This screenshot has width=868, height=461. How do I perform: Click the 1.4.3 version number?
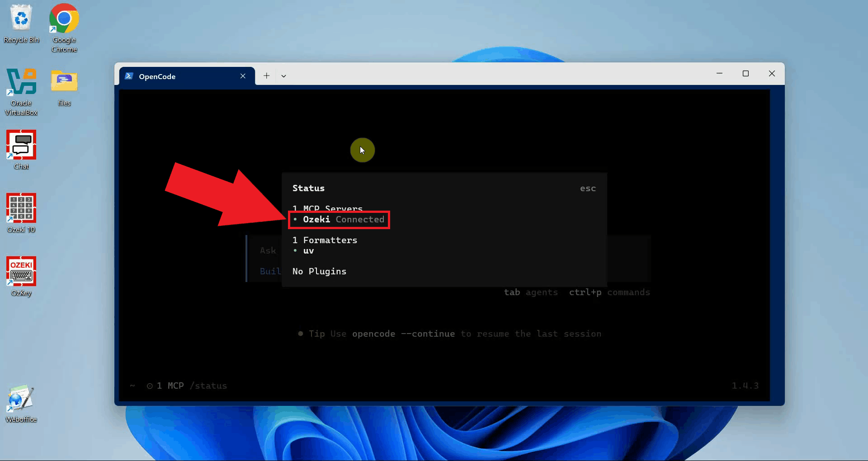pos(745,386)
